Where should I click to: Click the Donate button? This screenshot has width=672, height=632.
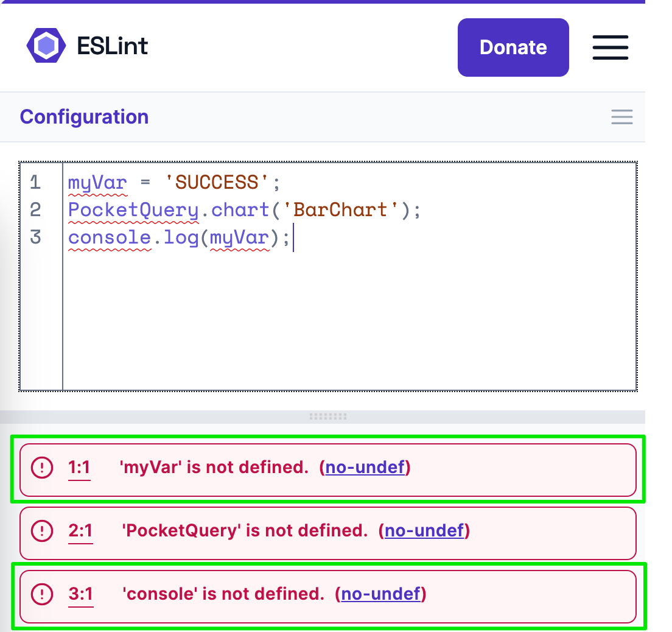[513, 47]
